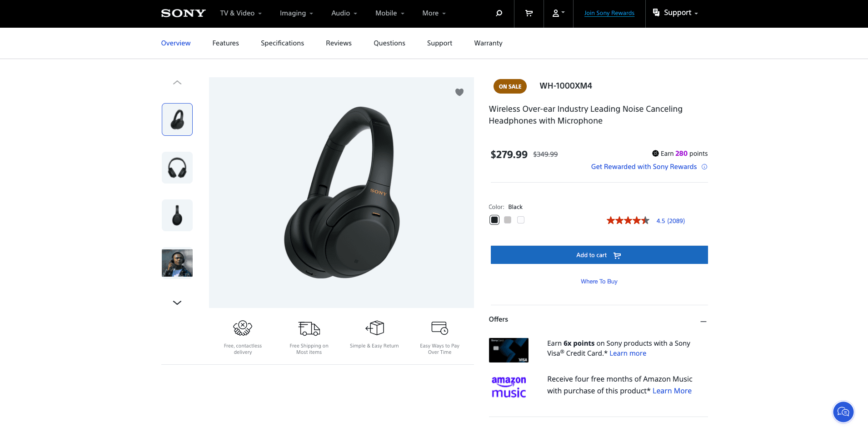
Task: Select the person wearing headphones thumbnail
Action: (177, 263)
